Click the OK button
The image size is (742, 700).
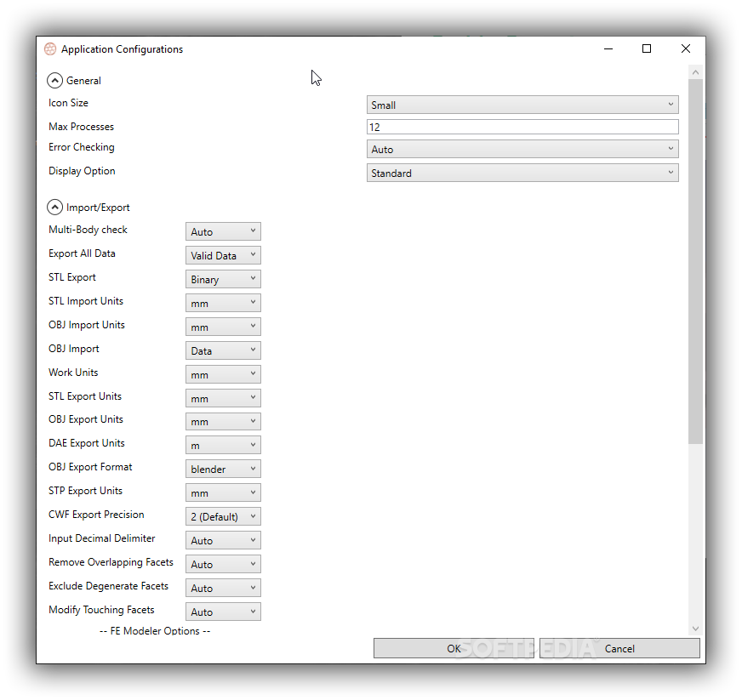[454, 648]
